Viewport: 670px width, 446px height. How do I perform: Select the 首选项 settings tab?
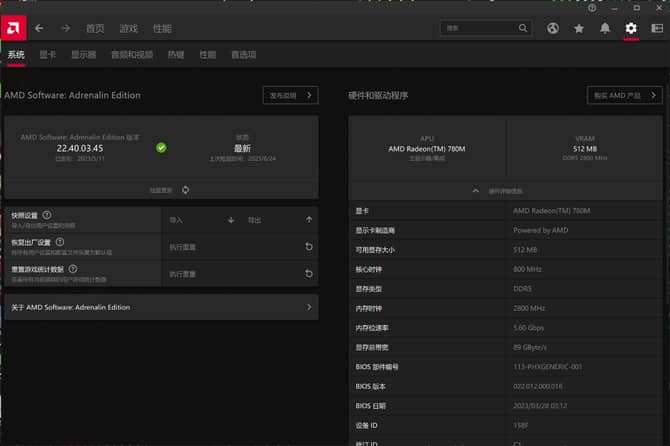pos(244,55)
